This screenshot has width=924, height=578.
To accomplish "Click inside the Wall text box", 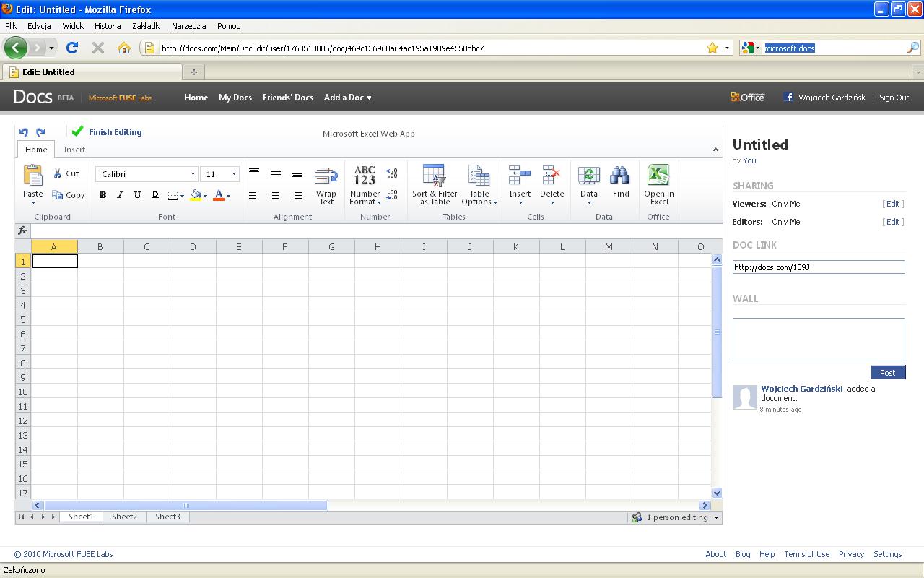I will (819, 340).
